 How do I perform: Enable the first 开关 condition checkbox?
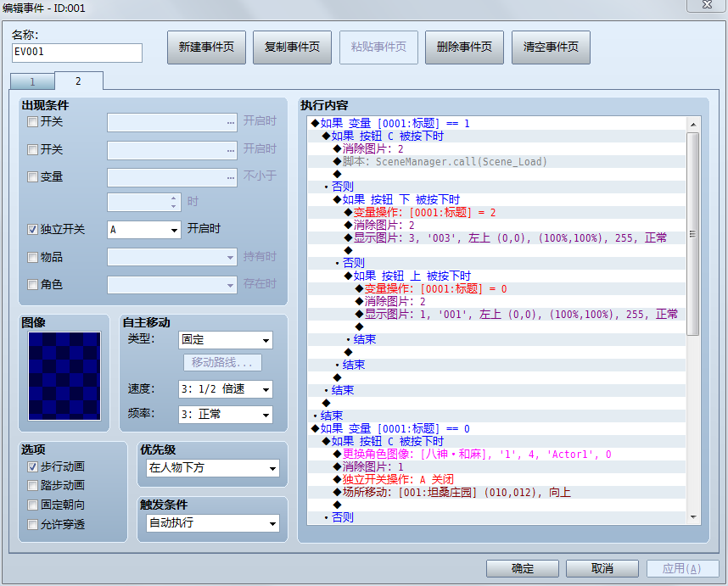pos(32,122)
